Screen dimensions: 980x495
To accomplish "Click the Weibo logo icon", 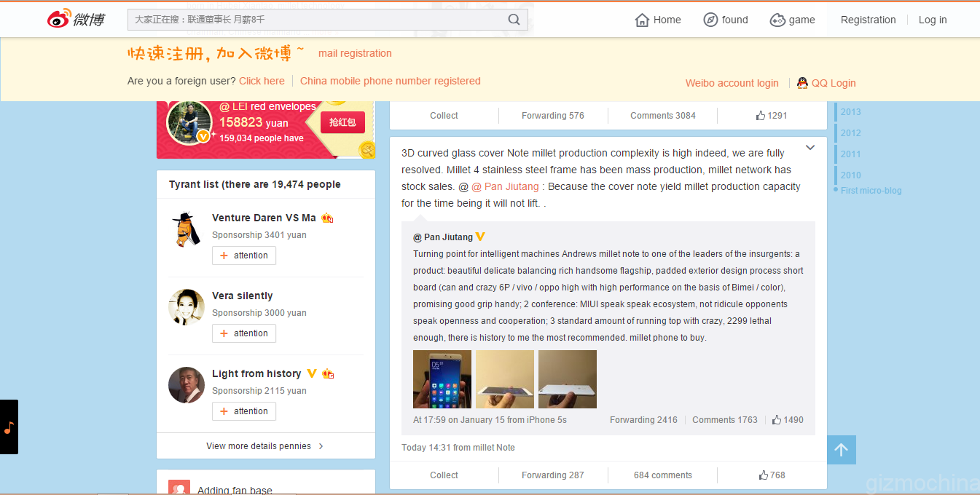I will 60,19.
